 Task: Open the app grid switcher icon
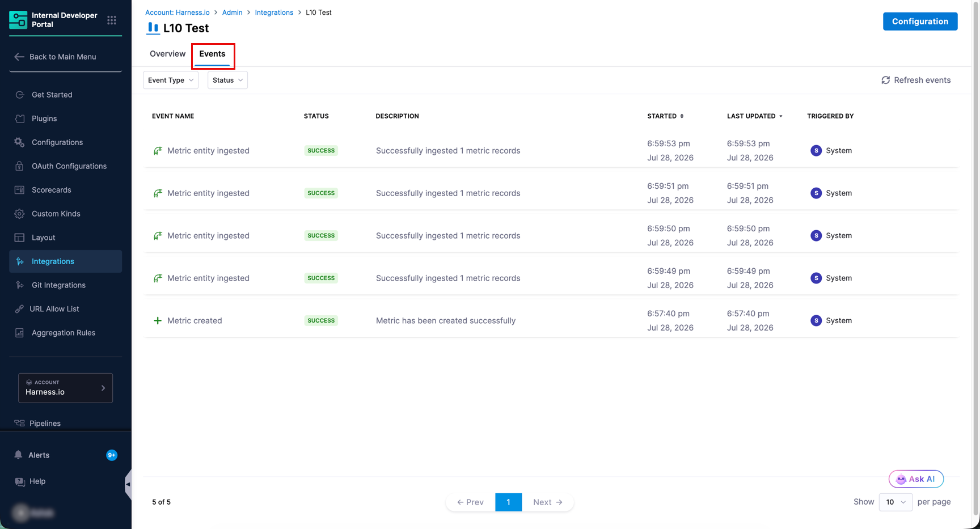[x=112, y=20]
